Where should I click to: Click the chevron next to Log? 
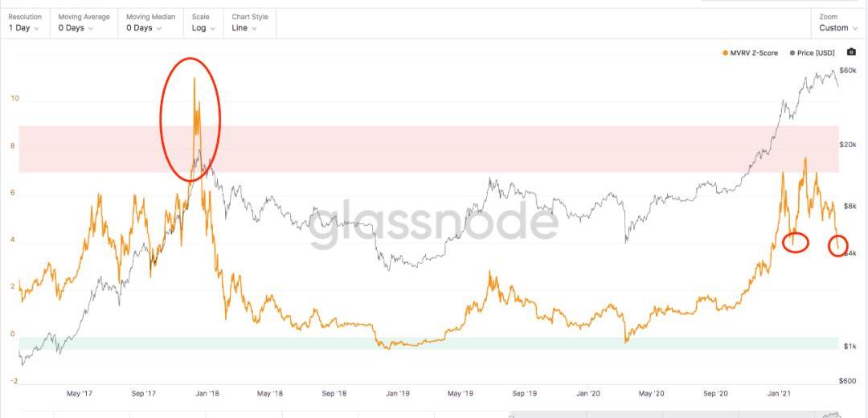coord(213,28)
